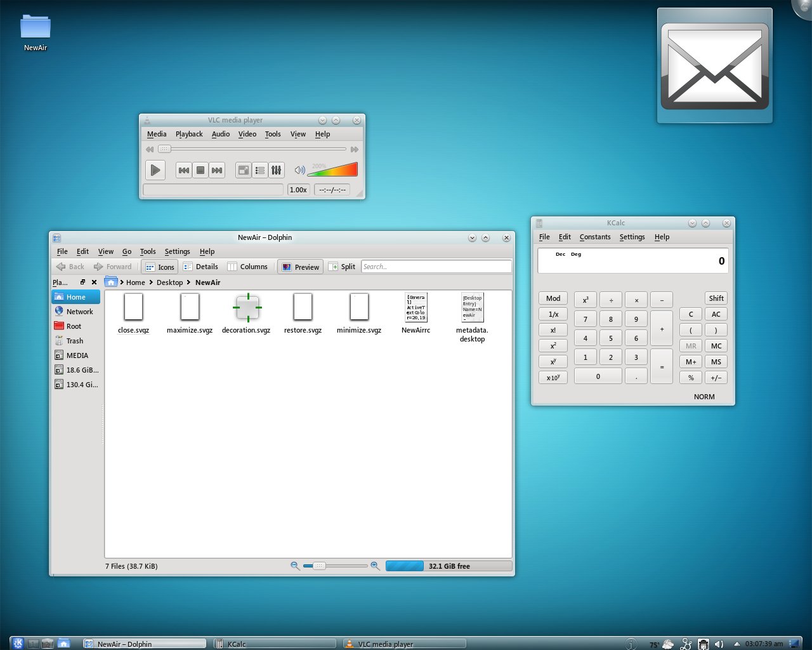Open the KDE application launcher
Image resolution: width=812 pixels, height=650 pixels.
tap(18, 644)
